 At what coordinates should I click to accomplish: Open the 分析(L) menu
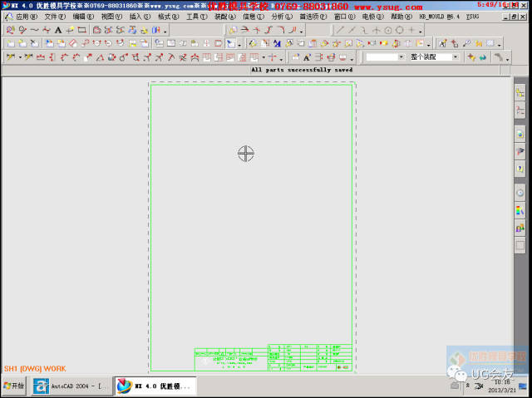[x=282, y=17]
